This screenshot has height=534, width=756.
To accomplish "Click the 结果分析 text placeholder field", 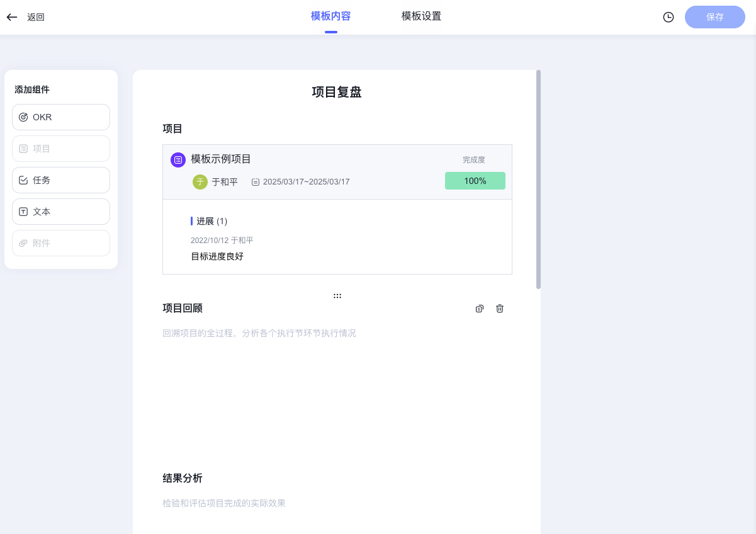I will tap(224, 503).
